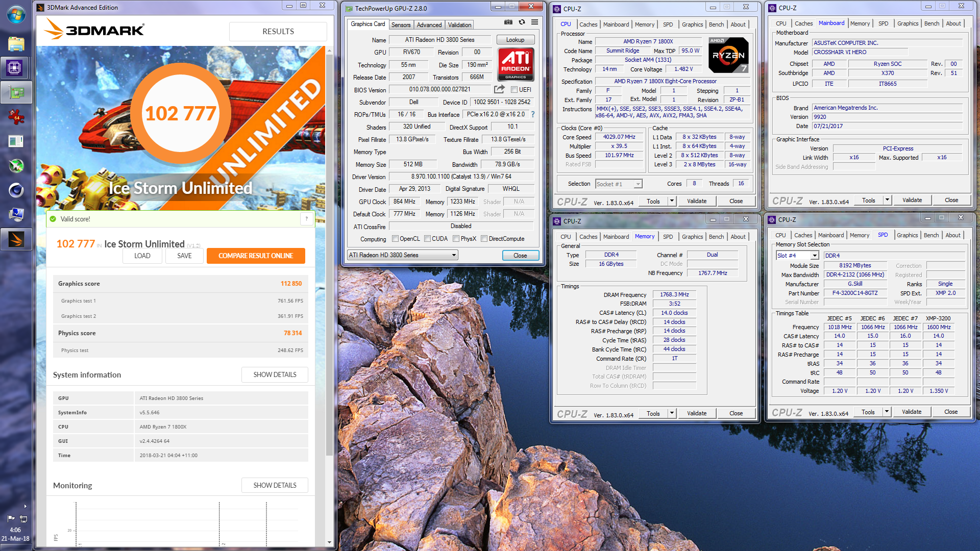980x551 pixels.
Task: Click Close button at GPU-Z bottom
Action: [x=520, y=255]
